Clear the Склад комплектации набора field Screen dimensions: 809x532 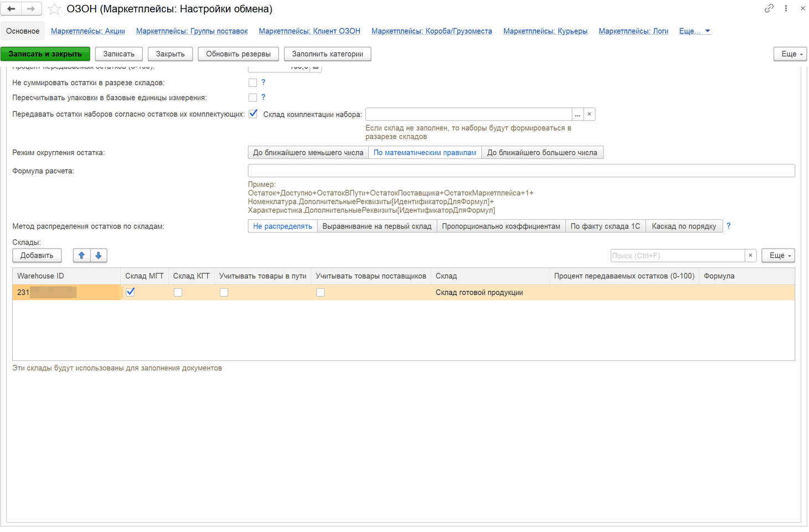coord(589,115)
